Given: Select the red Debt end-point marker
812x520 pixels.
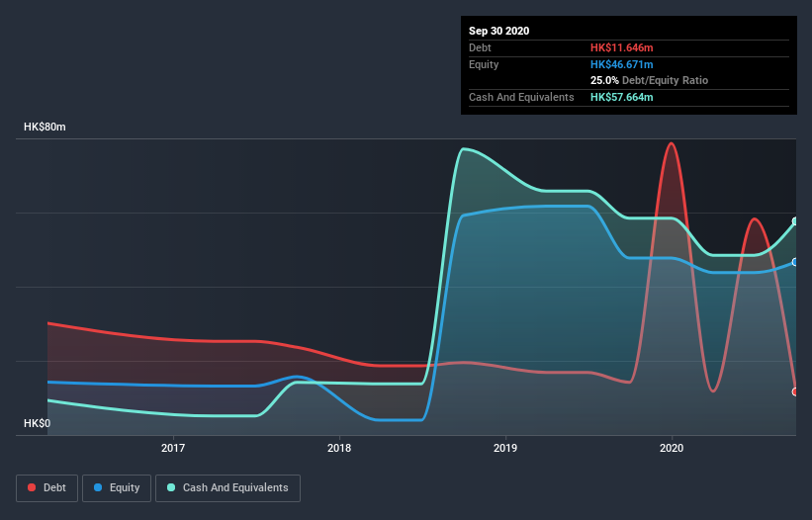Looking at the screenshot, I should pyautogui.click(x=795, y=391).
